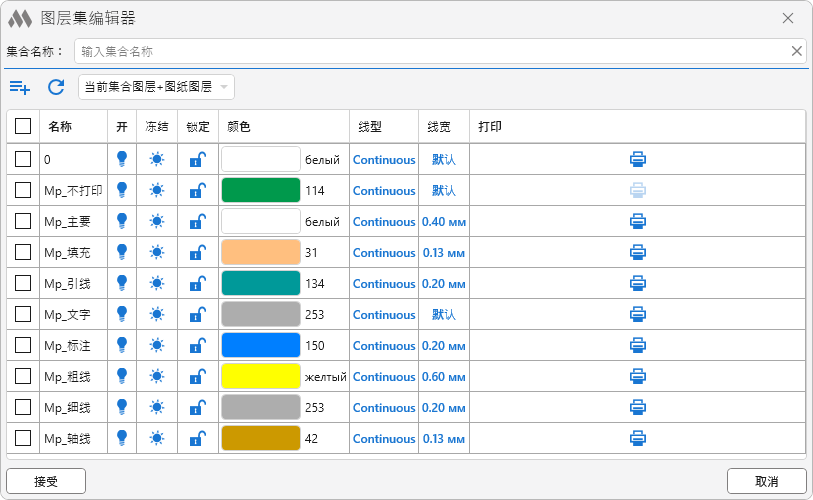
Task: Click the 线宽 column header
Action: tap(439, 127)
